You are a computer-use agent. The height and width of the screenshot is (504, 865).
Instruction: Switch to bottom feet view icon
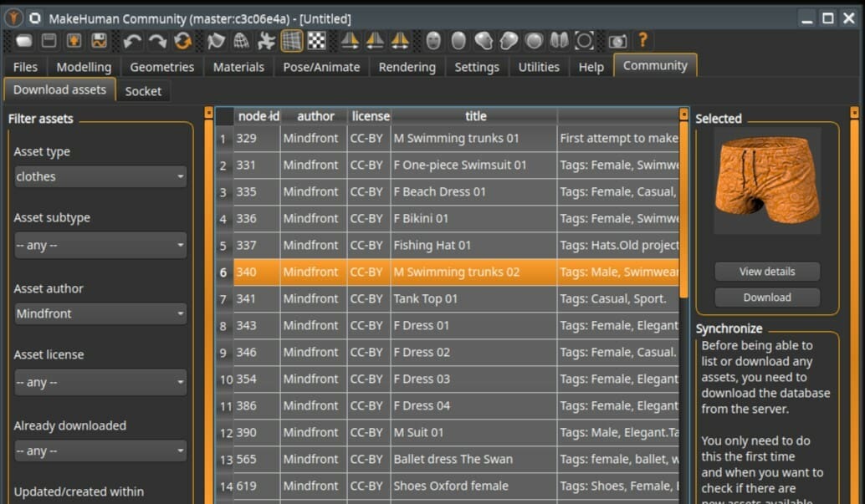click(x=560, y=41)
